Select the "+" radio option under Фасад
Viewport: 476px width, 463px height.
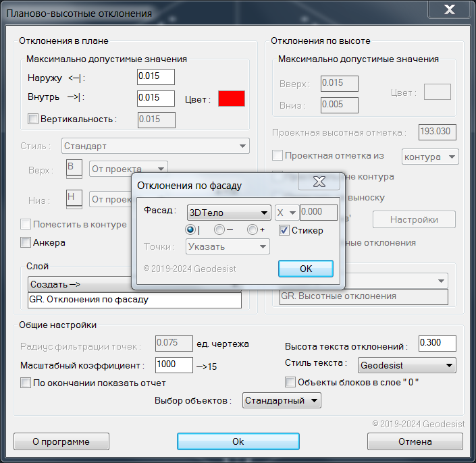253,230
